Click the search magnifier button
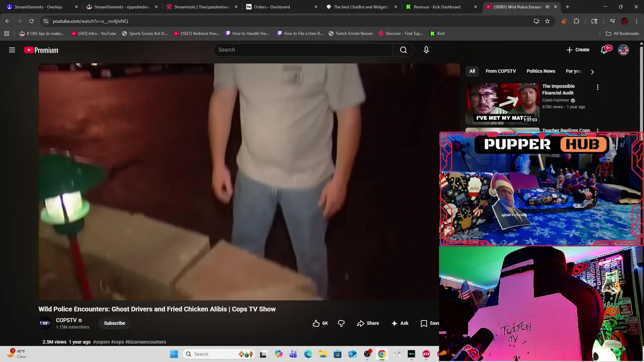Viewport: 644px width, 362px height. coord(404,50)
